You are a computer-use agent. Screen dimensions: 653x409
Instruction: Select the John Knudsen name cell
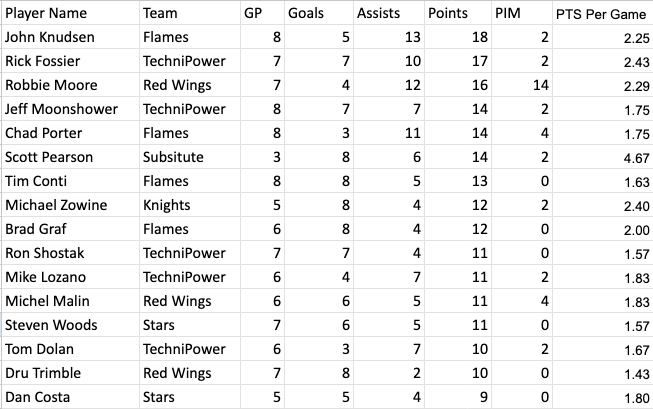point(70,37)
